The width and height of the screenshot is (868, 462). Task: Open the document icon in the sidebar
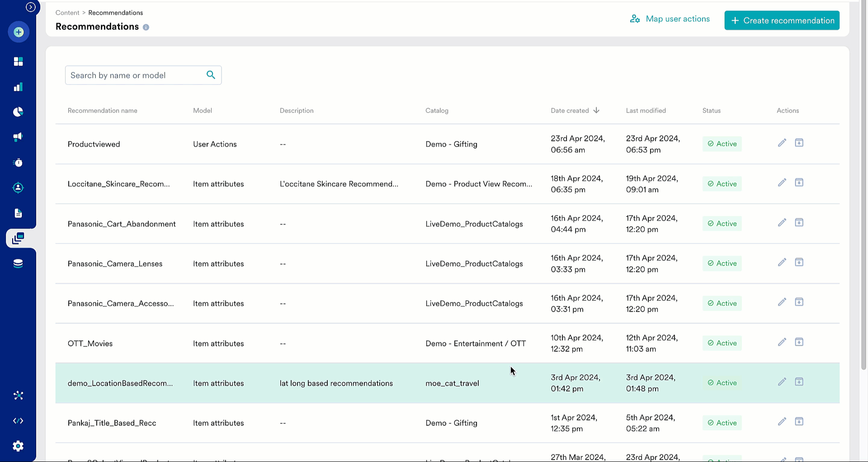pyautogui.click(x=19, y=213)
